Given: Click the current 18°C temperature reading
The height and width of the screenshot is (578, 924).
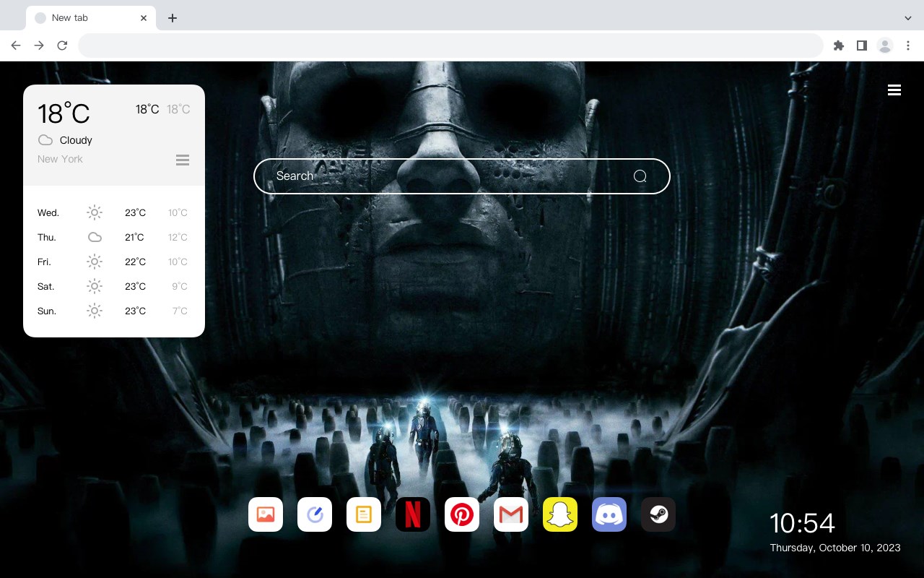Looking at the screenshot, I should point(64,113).
